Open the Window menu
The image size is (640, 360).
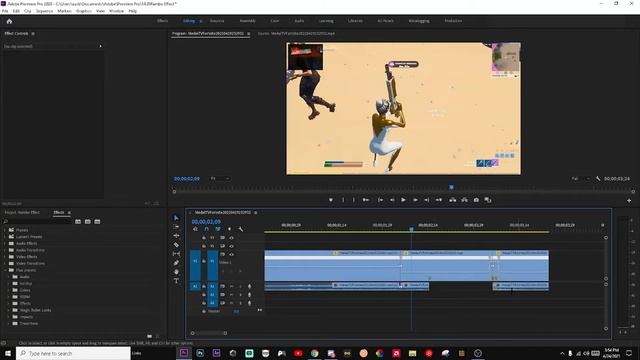click(x=116, y=11)
